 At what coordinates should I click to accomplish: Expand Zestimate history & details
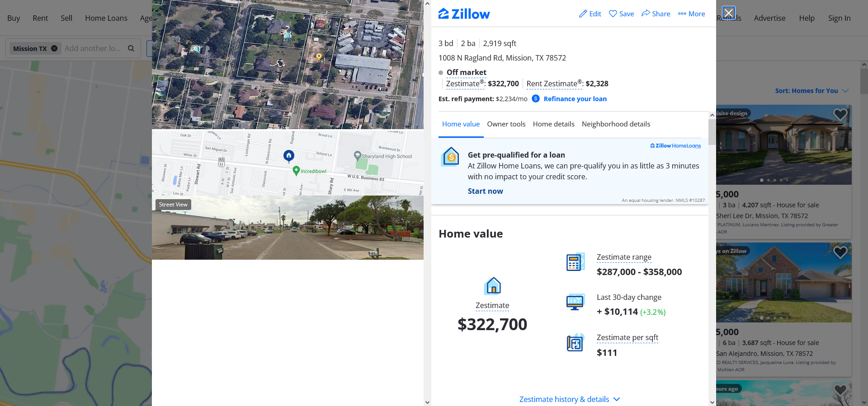pyautogui.click(x=570, y=399)
